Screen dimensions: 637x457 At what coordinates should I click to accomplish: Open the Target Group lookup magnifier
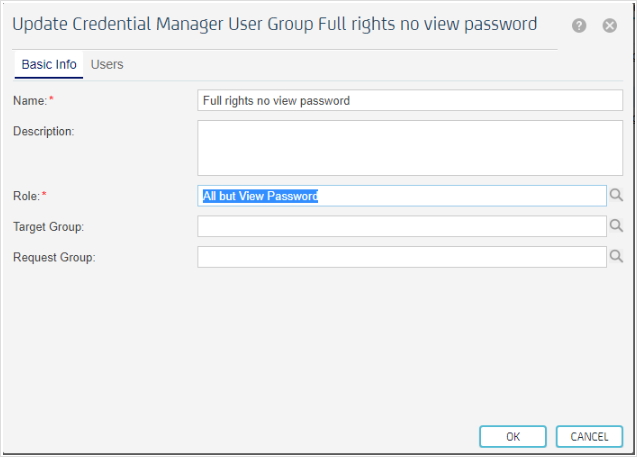[616, 226]
